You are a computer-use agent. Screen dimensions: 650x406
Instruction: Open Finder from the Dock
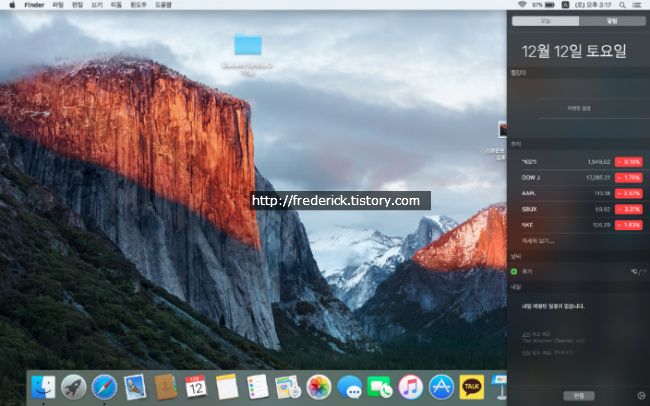(43, 387)
